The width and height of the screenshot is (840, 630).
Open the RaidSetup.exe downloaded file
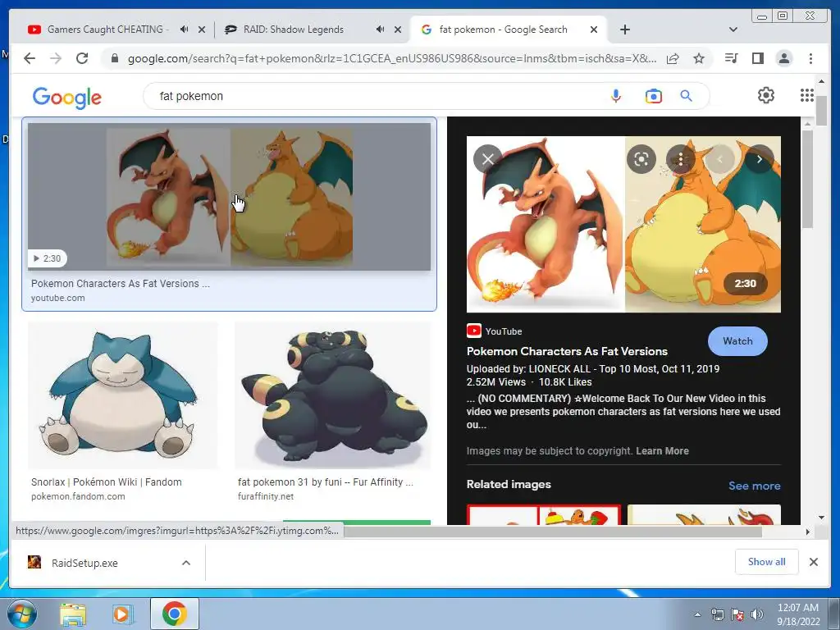[x=84, y=563]
